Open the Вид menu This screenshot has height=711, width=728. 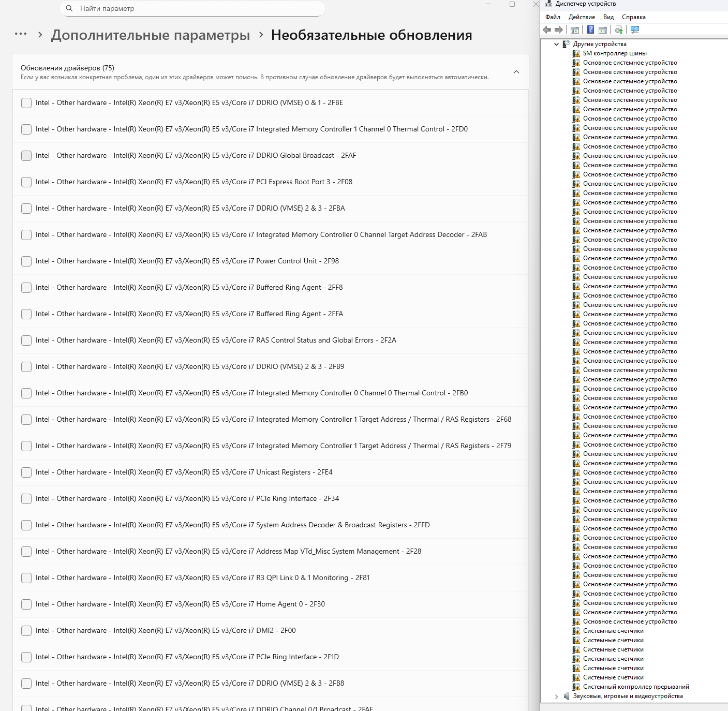point(608,17)
